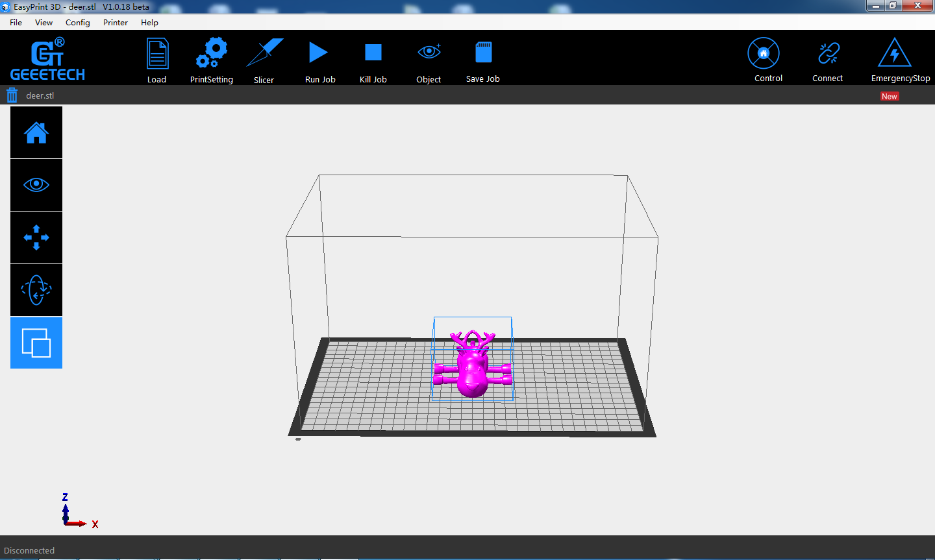The height and width of the screenshot is (560, 935).
Task: Open the View menu
Action: point(44,22)
